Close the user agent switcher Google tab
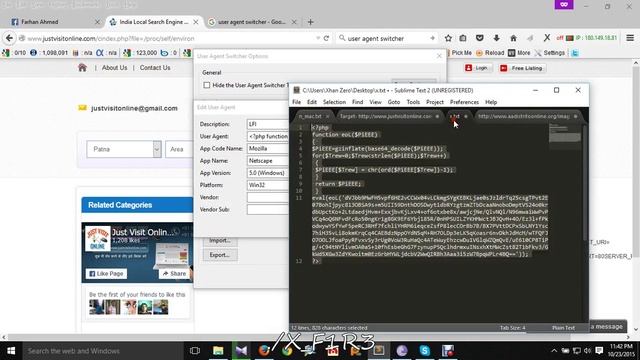Screen dimensions: 640x360 [294, 22]
